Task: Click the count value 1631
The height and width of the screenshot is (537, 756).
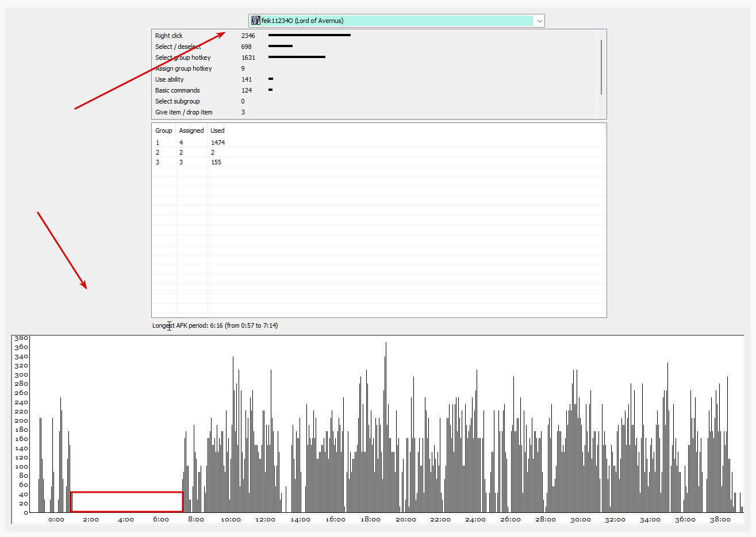Action: click(248, 57)
